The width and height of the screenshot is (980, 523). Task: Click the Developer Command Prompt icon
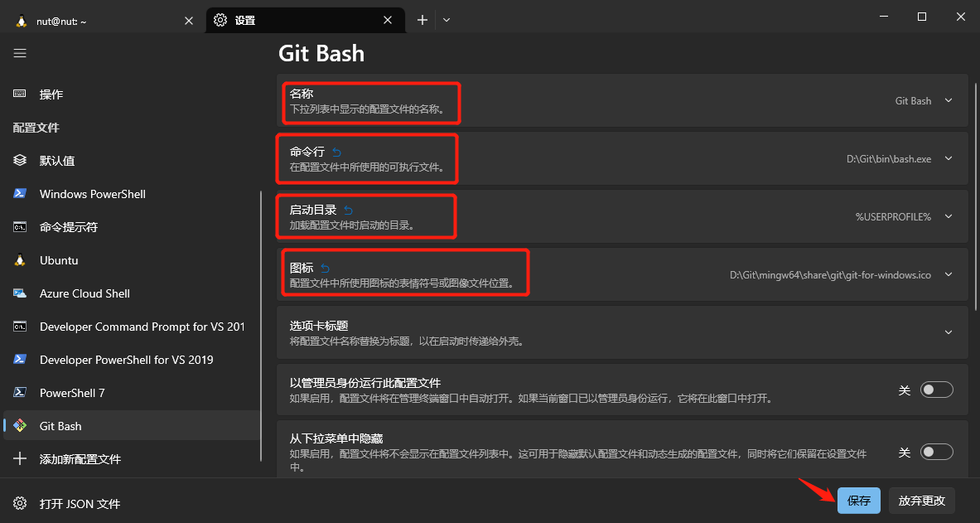point(20,326)
